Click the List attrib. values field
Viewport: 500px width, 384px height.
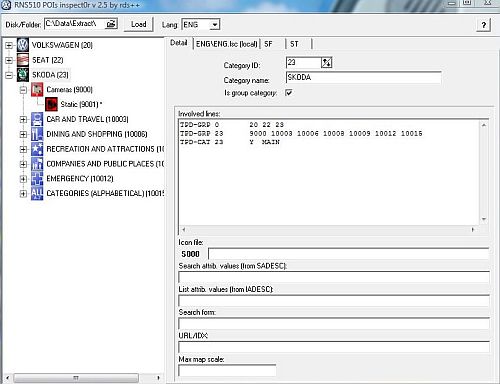pos(334,301)
